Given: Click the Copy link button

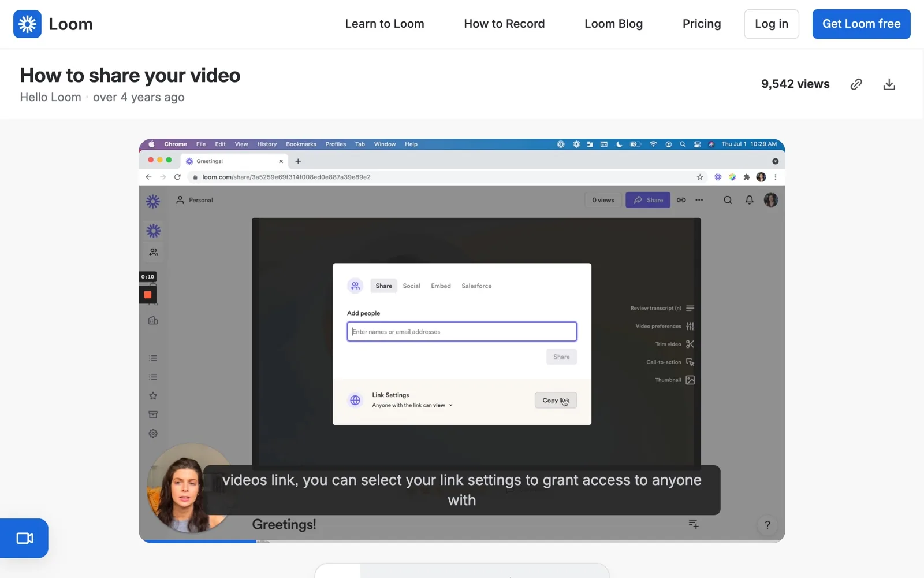Looking at the screenshot, I should (556, 400).
